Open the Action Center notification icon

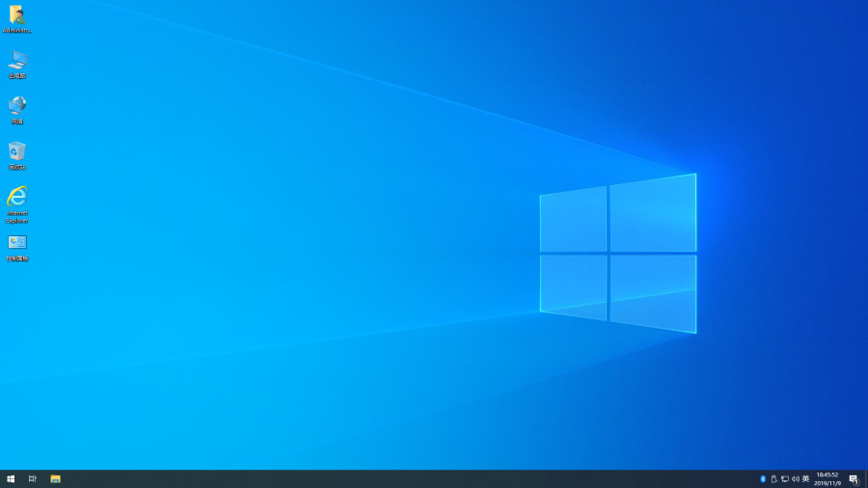pyautogui.click(x=854, y=479)
